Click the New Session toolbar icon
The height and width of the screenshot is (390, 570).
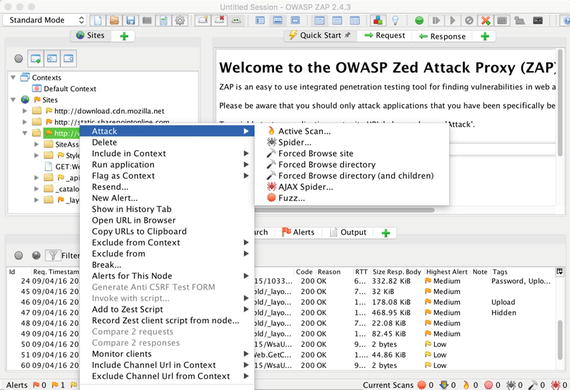(98, 20)
